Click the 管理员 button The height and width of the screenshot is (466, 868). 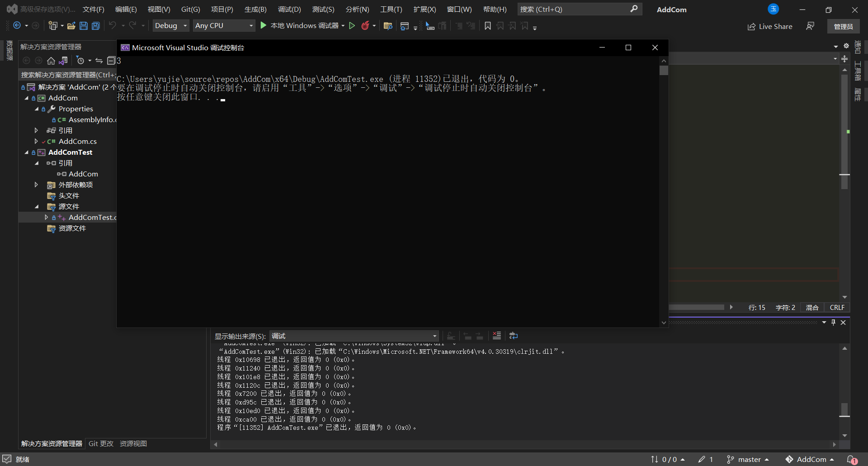(x=843, y=27)
